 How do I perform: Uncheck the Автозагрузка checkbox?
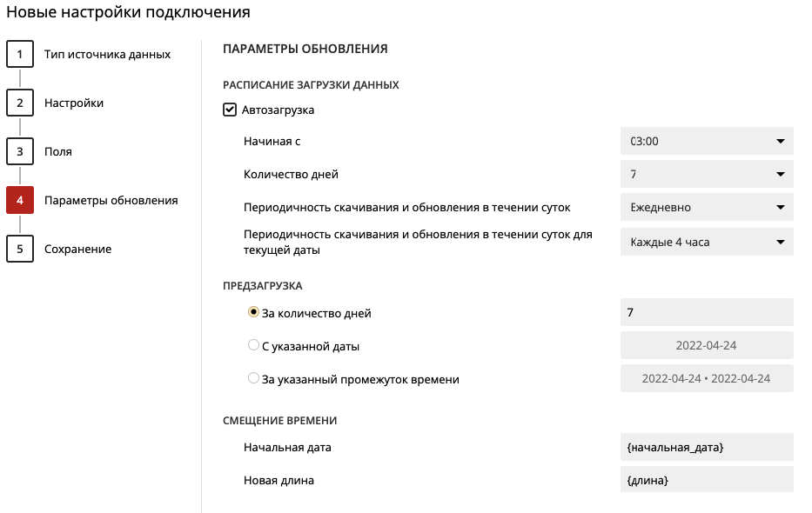[230, 110]
